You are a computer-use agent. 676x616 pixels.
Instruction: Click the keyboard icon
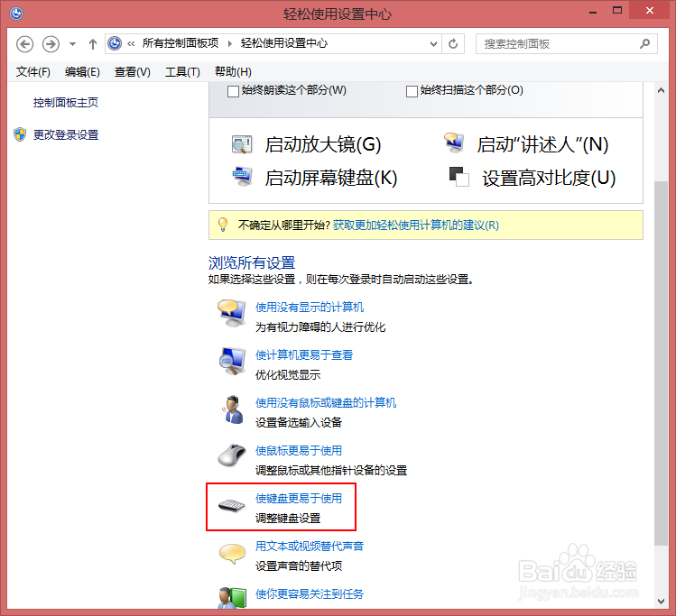pyautogui.click(x=232, y=505)
